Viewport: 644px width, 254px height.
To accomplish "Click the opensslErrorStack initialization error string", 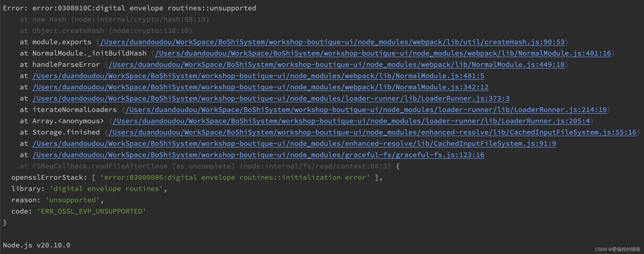I will 235,178.
